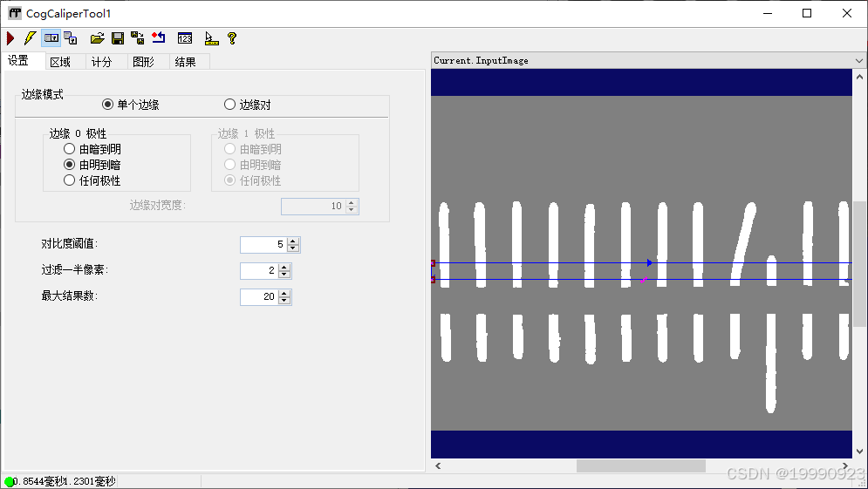Click the green run status indicator
Viewport: 868px width, 489px height.
coord(9,482)
